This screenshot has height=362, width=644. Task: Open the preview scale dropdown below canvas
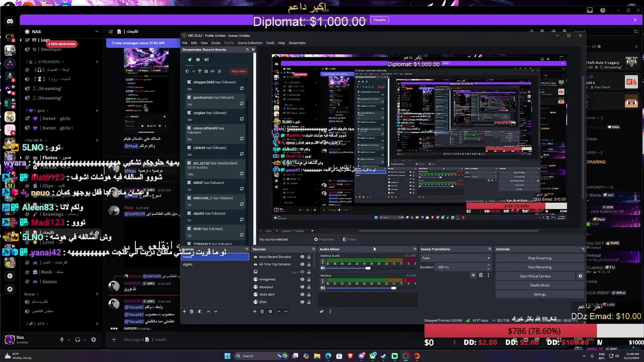point(312,231)
